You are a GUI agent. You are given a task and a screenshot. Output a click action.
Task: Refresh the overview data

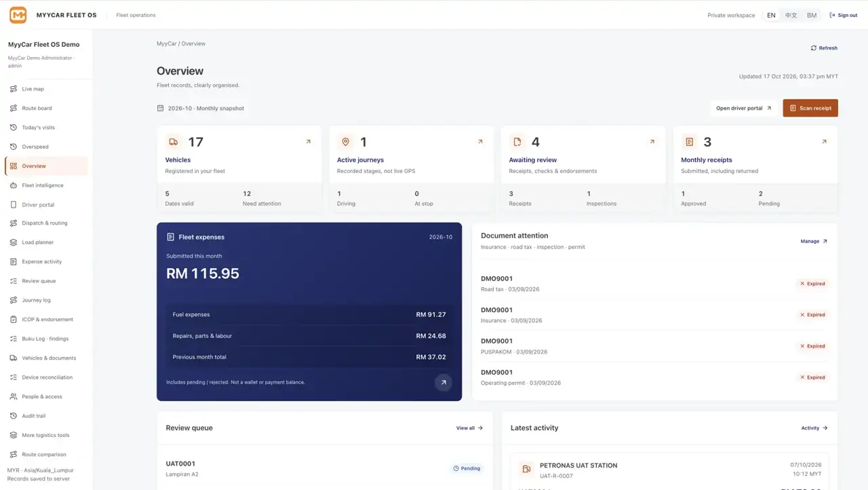point(824,48)
